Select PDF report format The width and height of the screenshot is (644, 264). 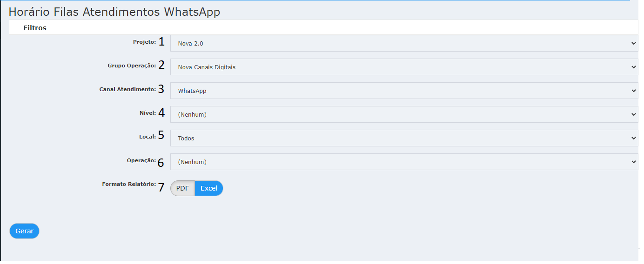point(182,188)
